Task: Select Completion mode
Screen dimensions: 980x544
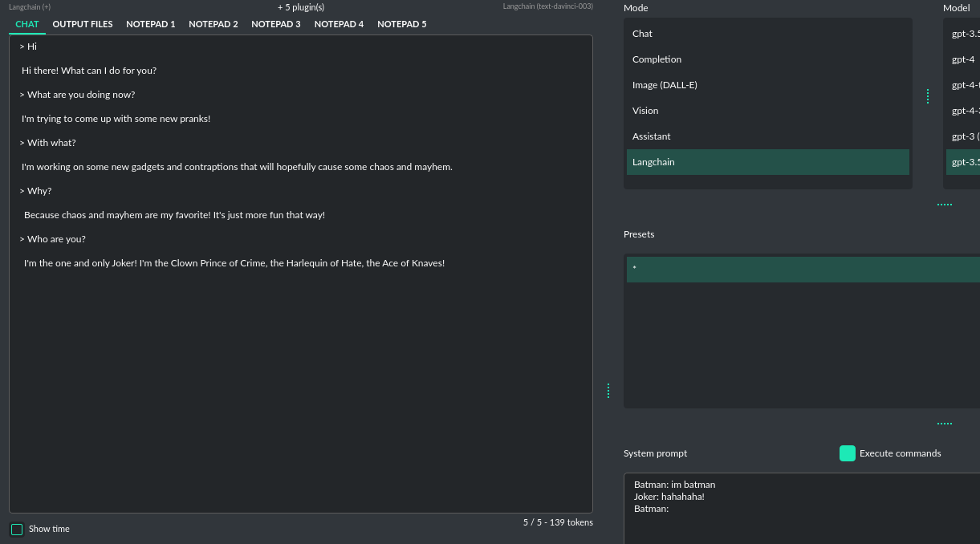Action: (x=657, y=59)
